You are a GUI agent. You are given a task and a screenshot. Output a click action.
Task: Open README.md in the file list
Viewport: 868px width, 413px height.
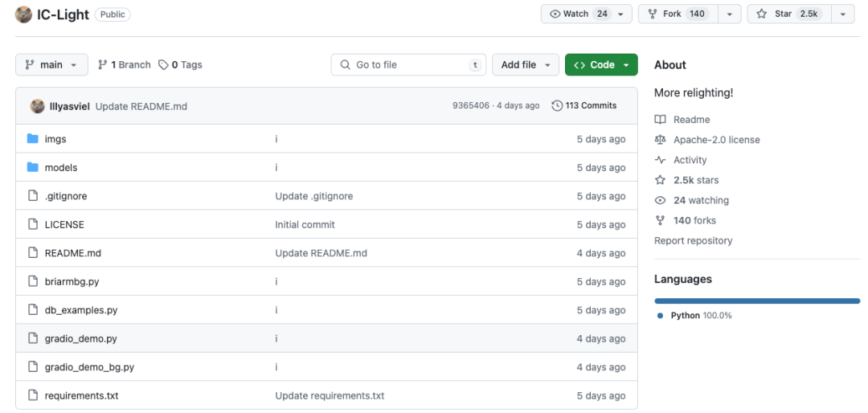[73, 253]
